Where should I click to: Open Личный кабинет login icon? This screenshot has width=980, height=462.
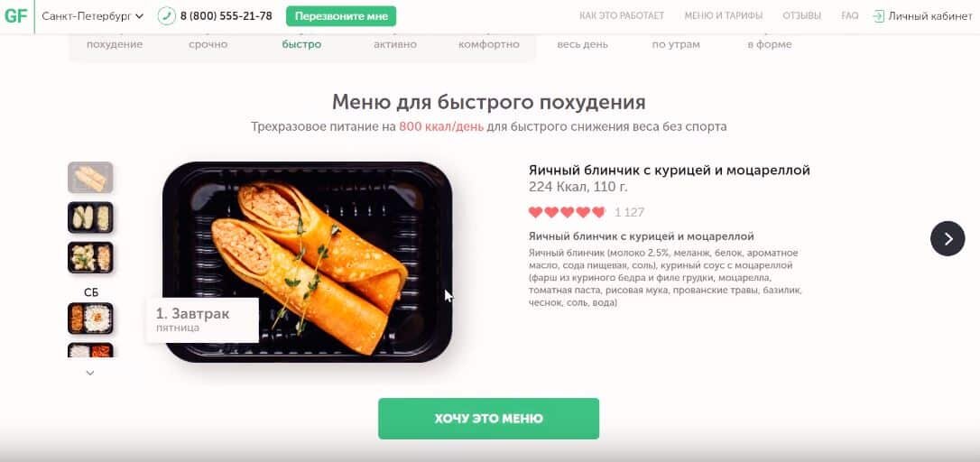point(878,16)
